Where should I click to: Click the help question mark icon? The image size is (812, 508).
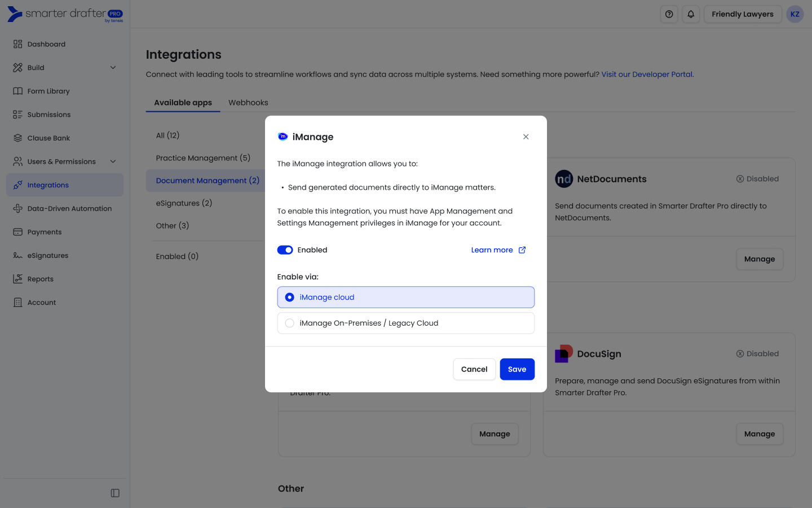click(x=669, y=14)
